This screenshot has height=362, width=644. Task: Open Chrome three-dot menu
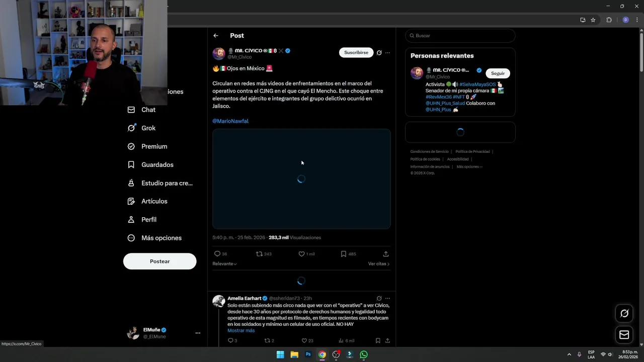[636, 20]
